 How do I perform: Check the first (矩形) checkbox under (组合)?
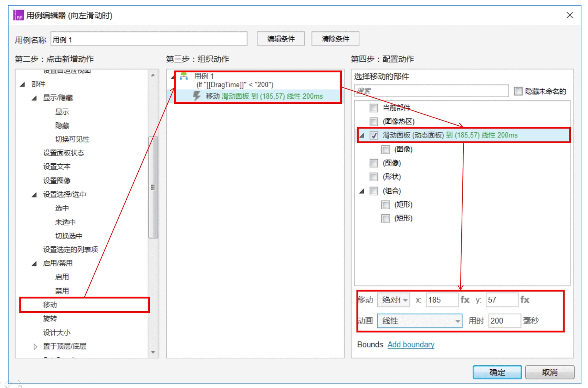pos(385,205)
